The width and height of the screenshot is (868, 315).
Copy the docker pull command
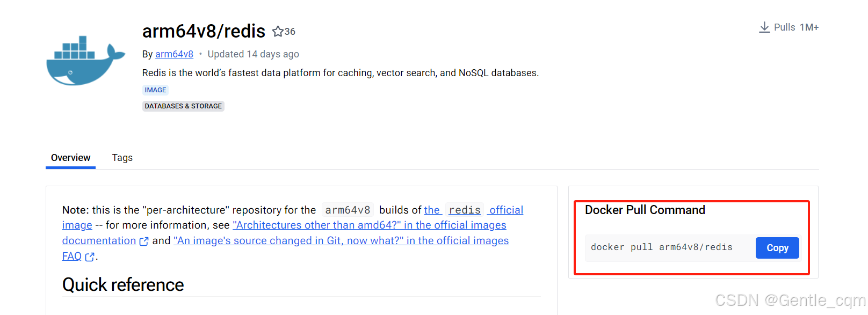coord(777,247)
